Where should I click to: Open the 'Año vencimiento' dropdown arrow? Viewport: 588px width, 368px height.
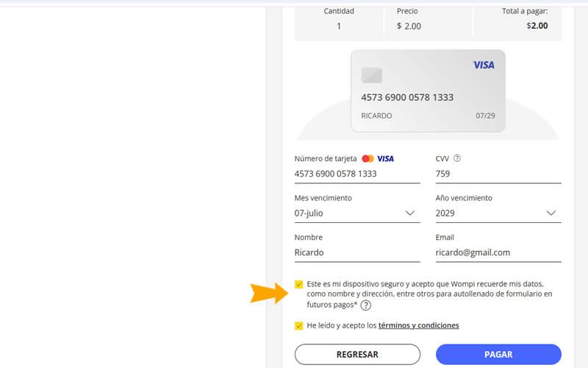coord(551,213)
